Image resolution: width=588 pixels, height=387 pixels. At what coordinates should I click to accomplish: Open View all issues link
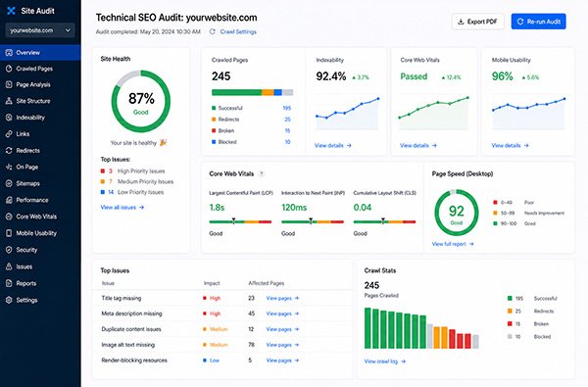(122, 207)
